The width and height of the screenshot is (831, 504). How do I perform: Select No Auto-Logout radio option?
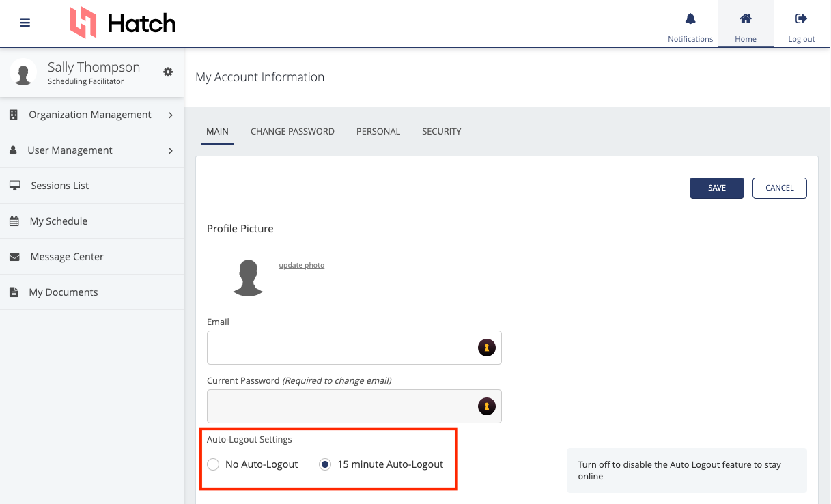click(x=213, y=464)
